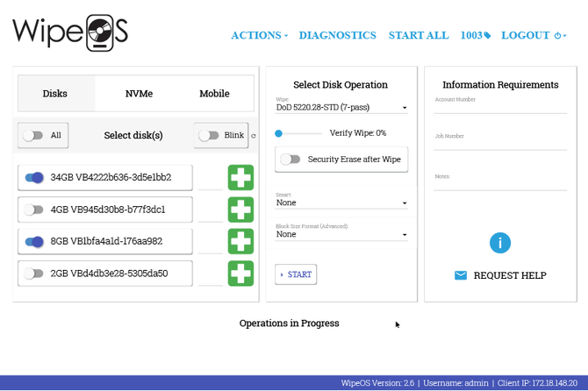Screen dimensions: 588x391
Task: Enable the 4GB VB945d30b8-b77f3dc1 disk toggle
Action: (33, 210)
